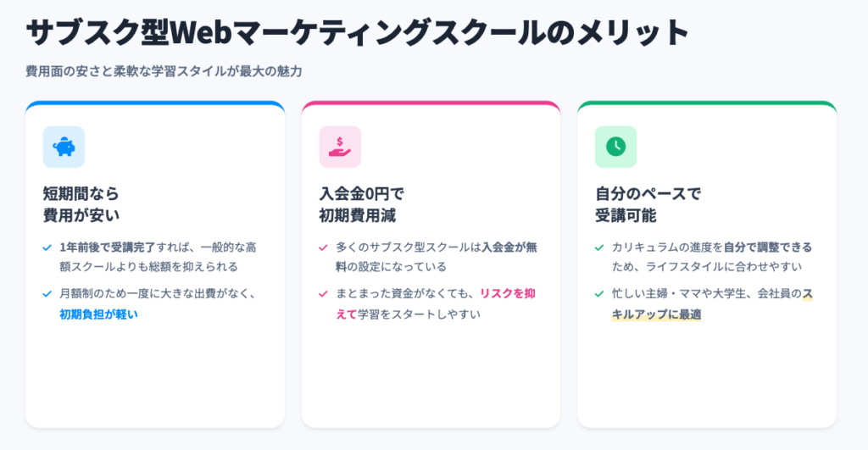Click the 入会金0円で初期費用減 card heading
This screenshot has height=450, width=868.
point(361,204)
